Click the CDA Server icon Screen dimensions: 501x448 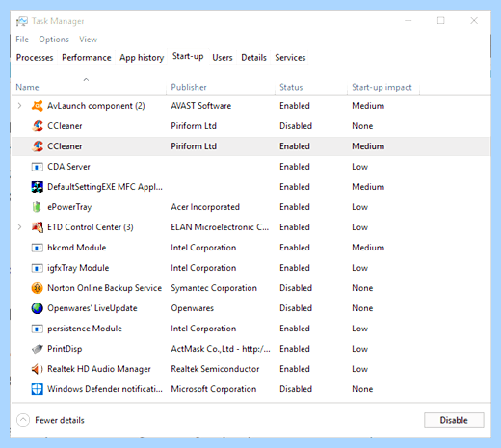pyautogui.click(x=38, y=167)
